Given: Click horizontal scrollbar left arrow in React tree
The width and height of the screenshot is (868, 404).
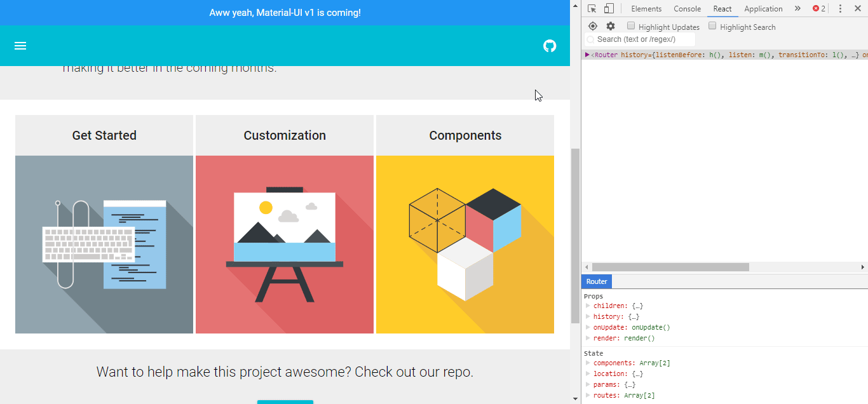Looking at the screenshot, I should click(586, 267).
